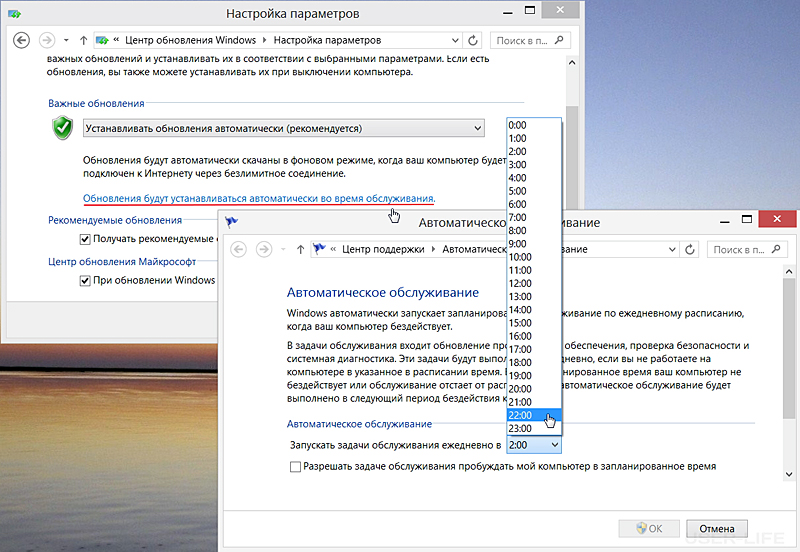Expand address bar history in Настройка параметров window
This screenshot has width=800, height=552.
click(455, 40)
